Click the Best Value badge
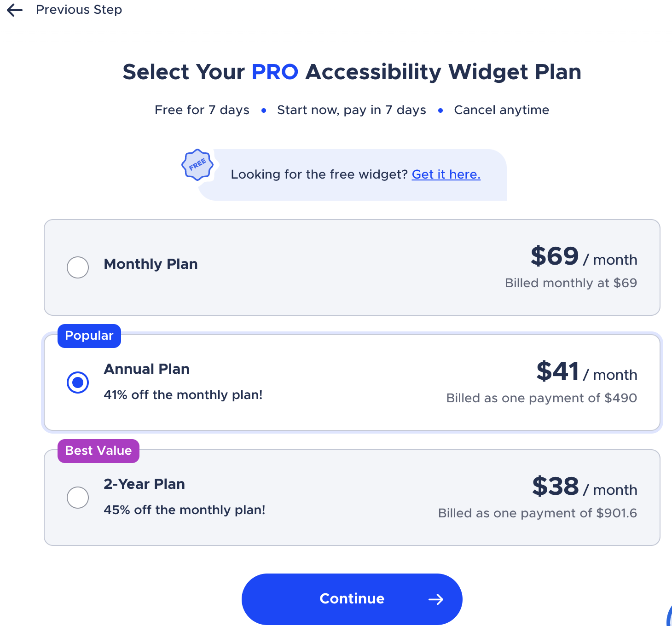The image size is (672, 626). 98,451
